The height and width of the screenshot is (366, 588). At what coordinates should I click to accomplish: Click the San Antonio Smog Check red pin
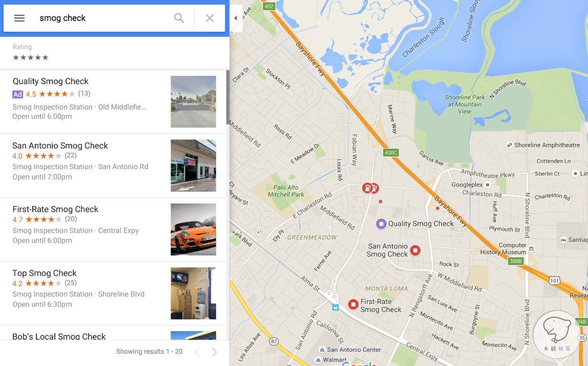[x=415, y=250]
